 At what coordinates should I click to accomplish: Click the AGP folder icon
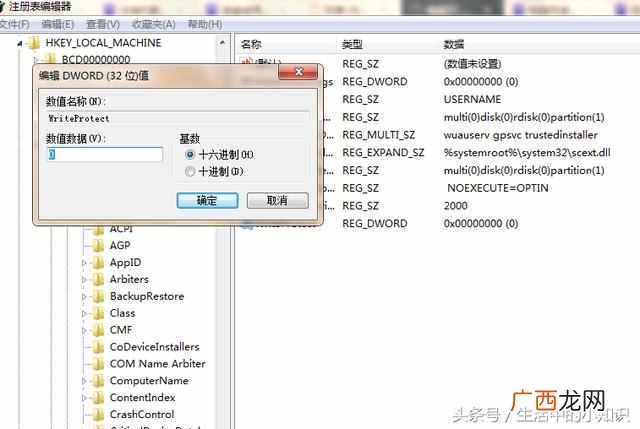[98, 245]
